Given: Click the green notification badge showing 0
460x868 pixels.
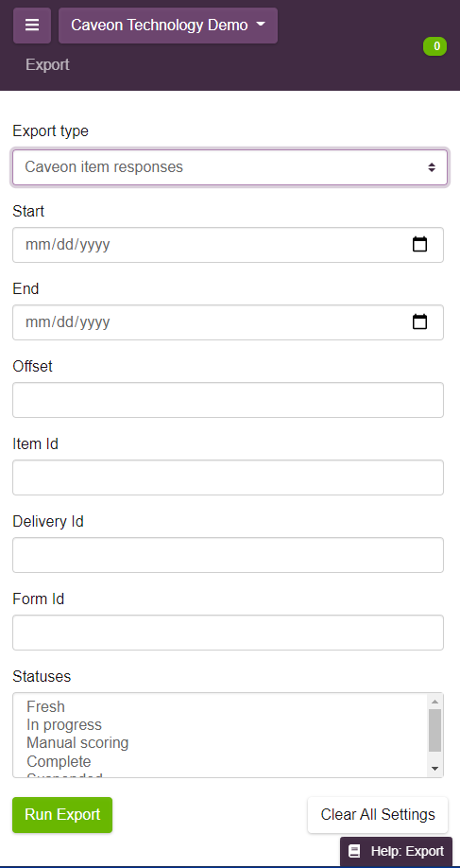Looking at the screenshot, I should coord(435,46).
